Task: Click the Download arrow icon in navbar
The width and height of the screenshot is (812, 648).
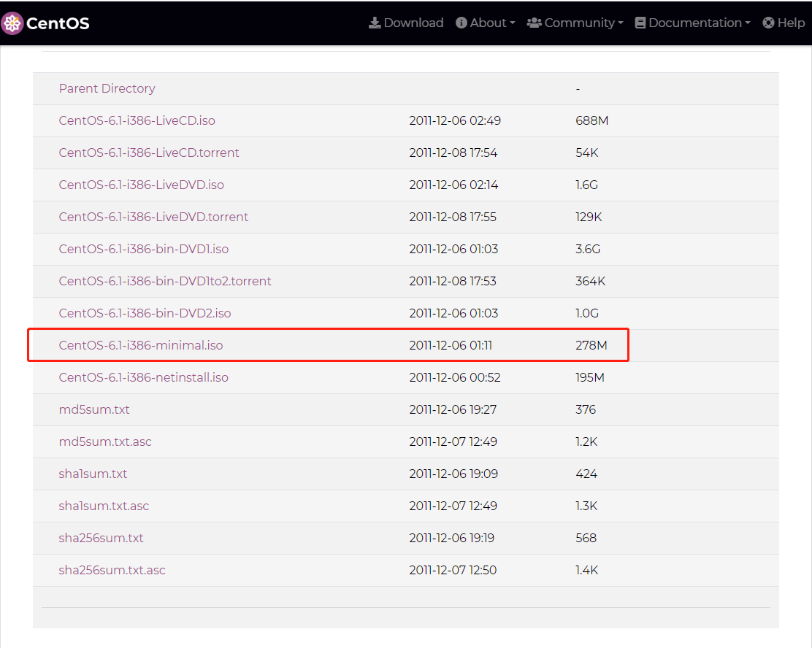Action: tap(375, 23)
